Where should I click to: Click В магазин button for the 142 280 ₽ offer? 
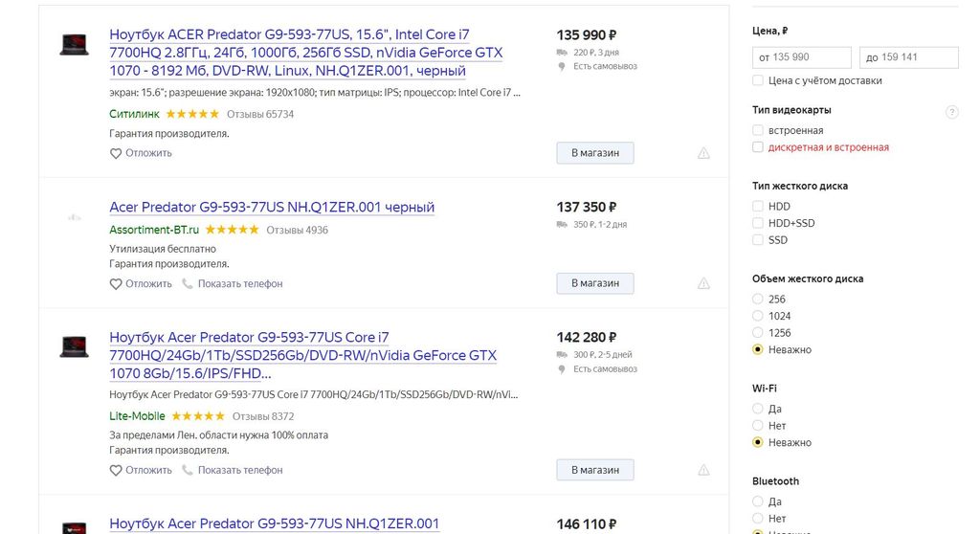[x=594, y=470]
